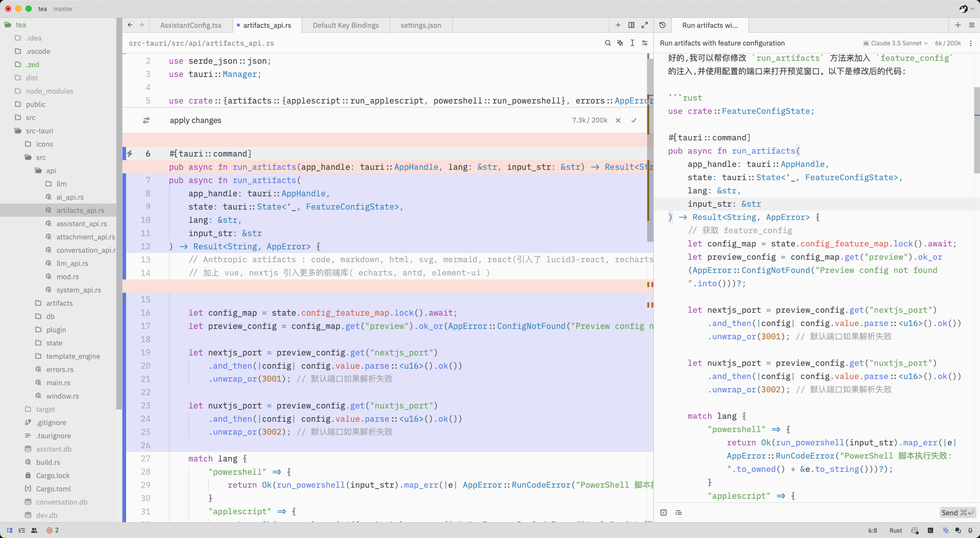Image resolution: width=980 pixels, height=538 pixels.
Task: Click the Send button in assistant
Action: (x=958, y=513)
